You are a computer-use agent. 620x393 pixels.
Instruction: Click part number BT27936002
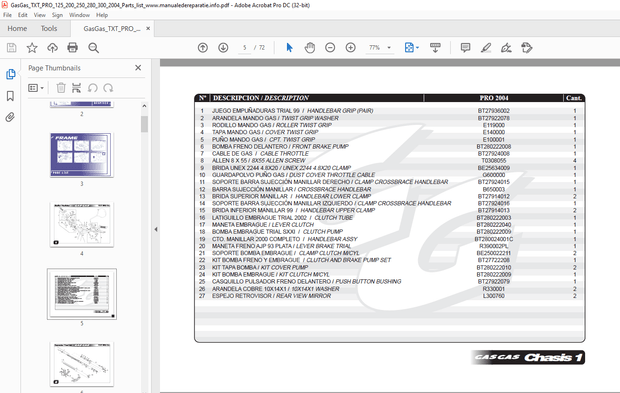[493, 111]
